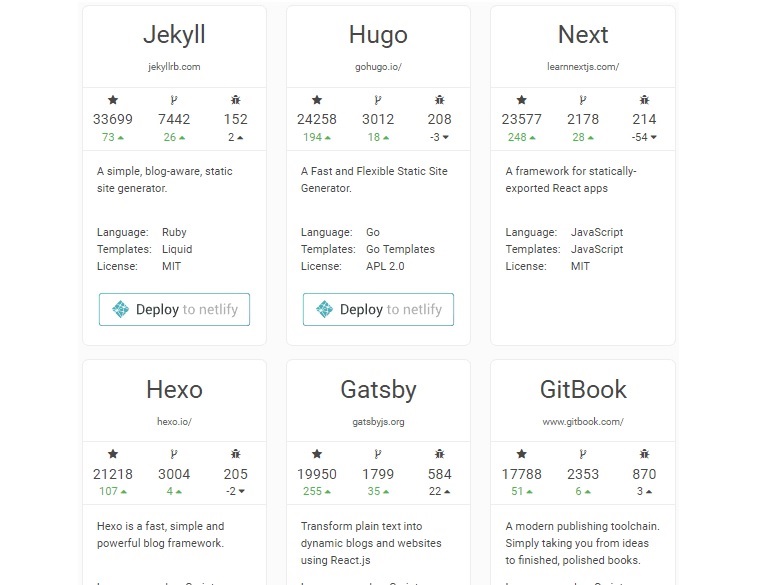Click Deploy to netlify button for Jekyll
Screen dimensions: 758x585
click(175, 309)
